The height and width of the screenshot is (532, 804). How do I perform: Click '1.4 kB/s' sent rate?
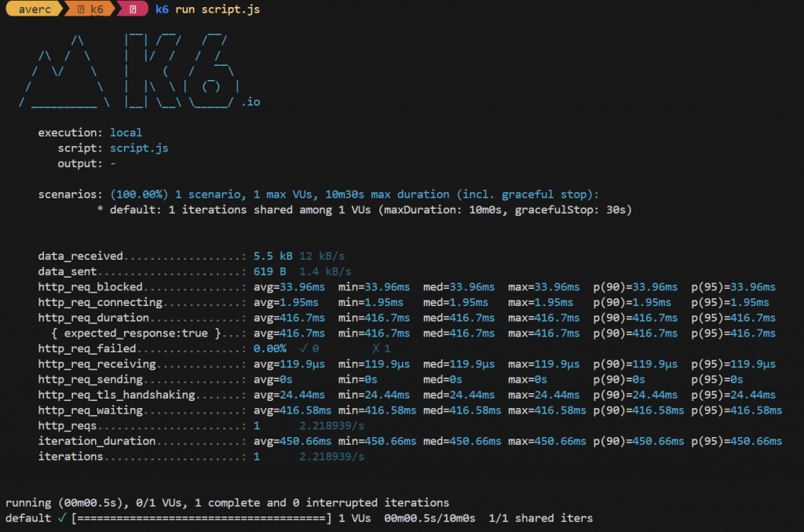[x=325, y=271]
